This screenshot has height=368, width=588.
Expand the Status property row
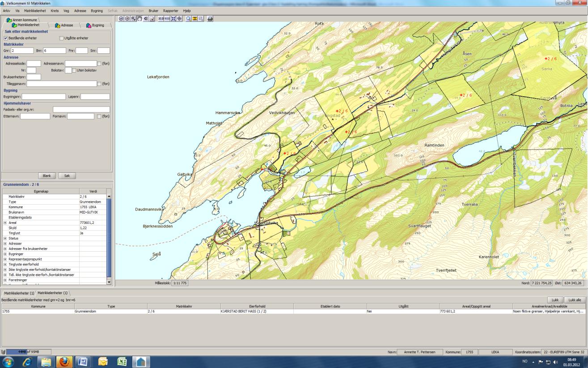click(5, 238)
